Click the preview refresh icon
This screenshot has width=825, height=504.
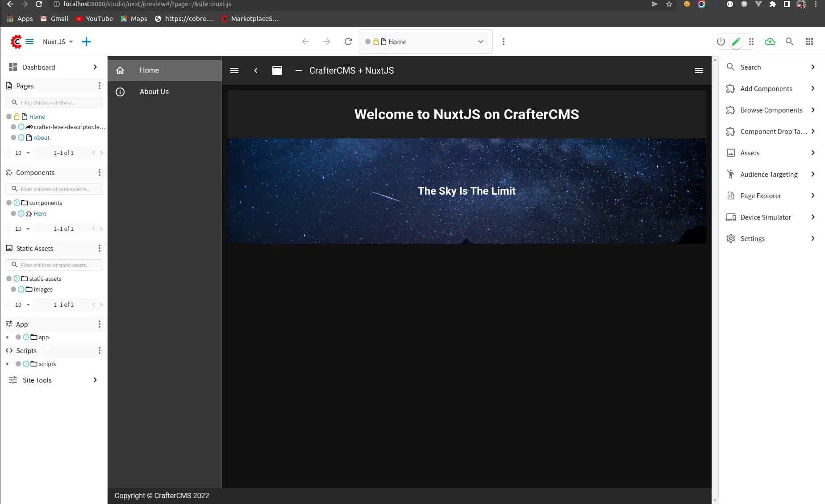tap(348, 42)
